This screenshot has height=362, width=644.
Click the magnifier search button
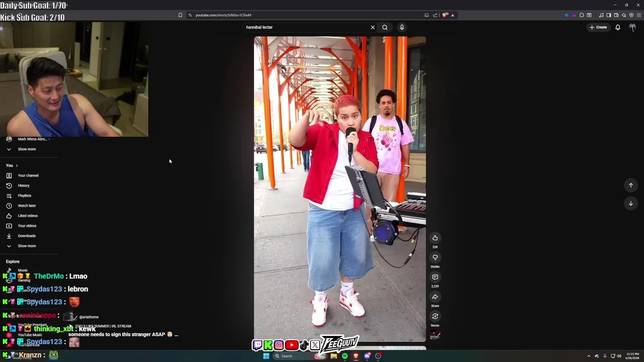coord(385,27)
